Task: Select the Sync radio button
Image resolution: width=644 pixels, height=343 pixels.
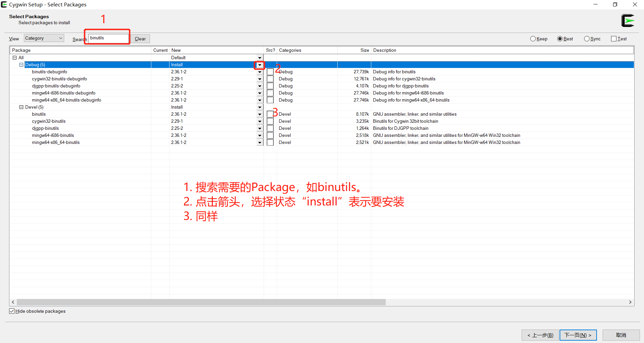Action: pos(587,39)
